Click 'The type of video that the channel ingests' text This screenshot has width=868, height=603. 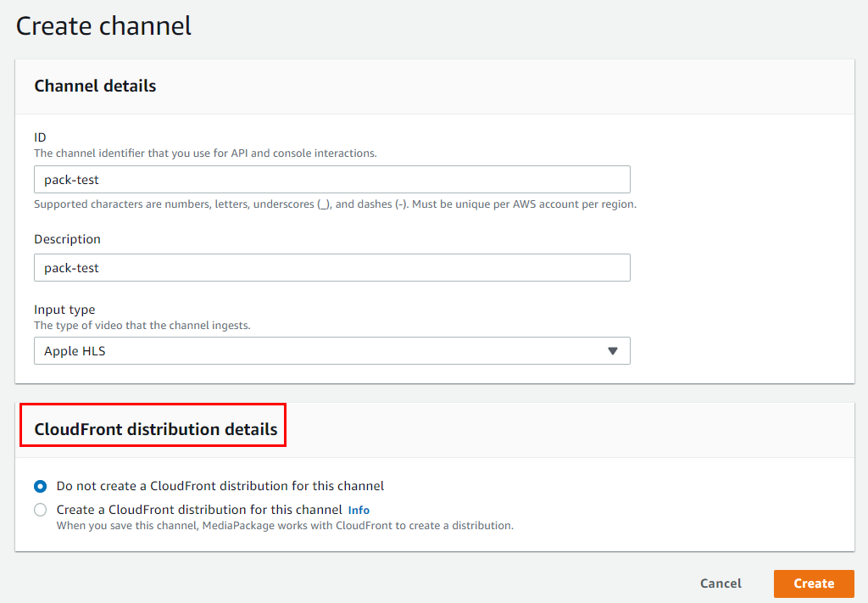tap(142, 325)
